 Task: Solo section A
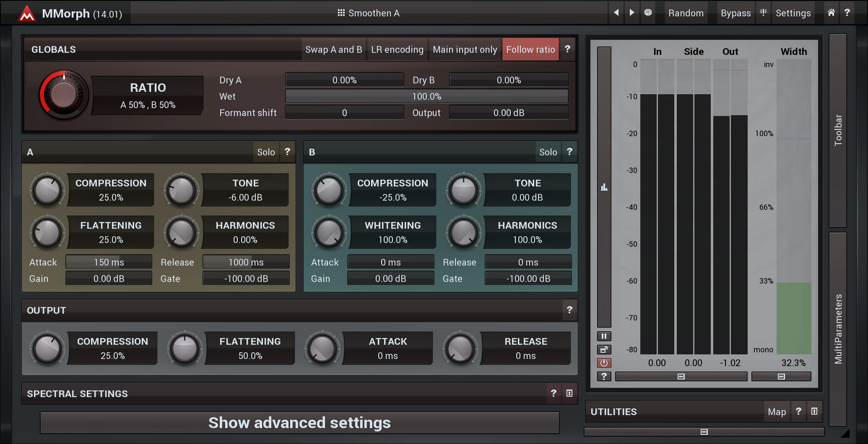(266, 152)
